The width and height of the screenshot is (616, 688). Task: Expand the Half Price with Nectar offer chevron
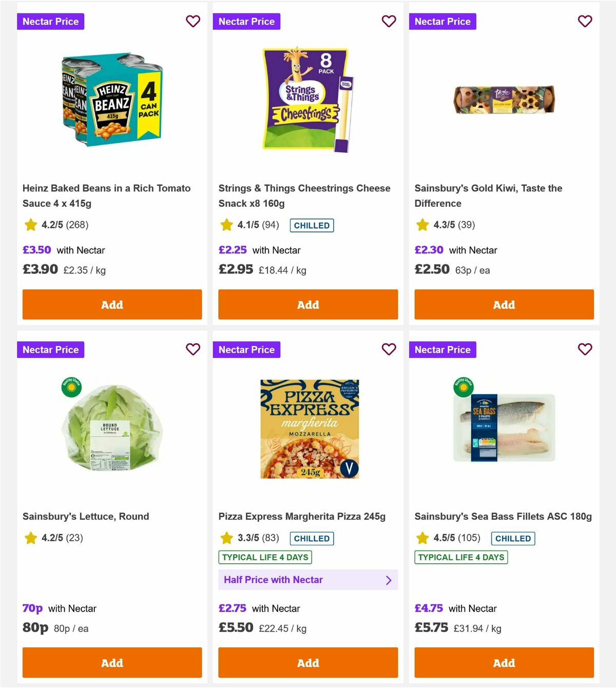coord(389,580)
